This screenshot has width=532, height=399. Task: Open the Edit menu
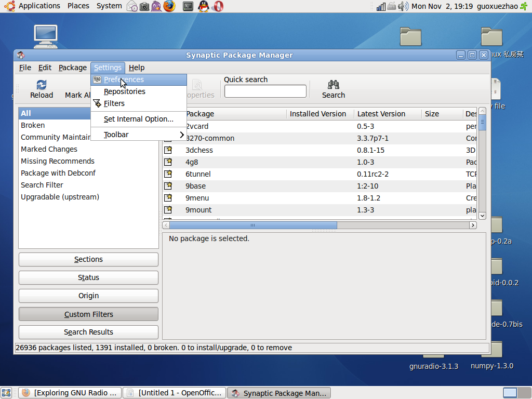point(45,68)
